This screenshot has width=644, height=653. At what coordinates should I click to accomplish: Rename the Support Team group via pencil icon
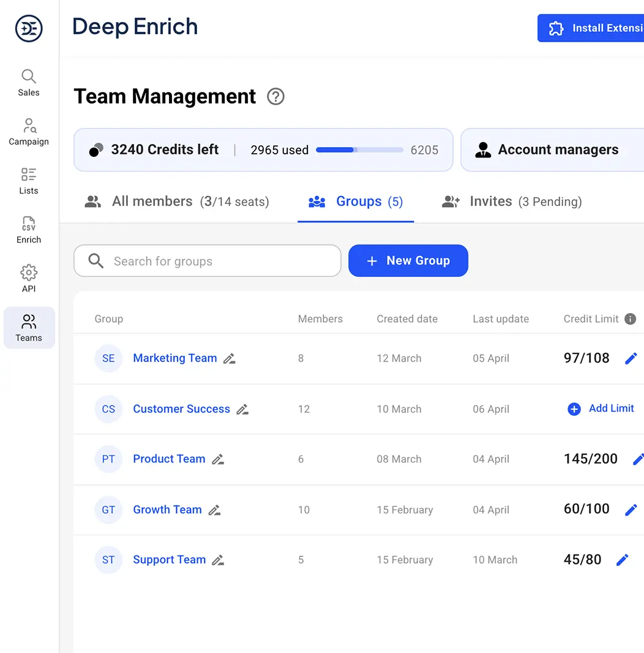pyautogui.click(x=218, y=560)
